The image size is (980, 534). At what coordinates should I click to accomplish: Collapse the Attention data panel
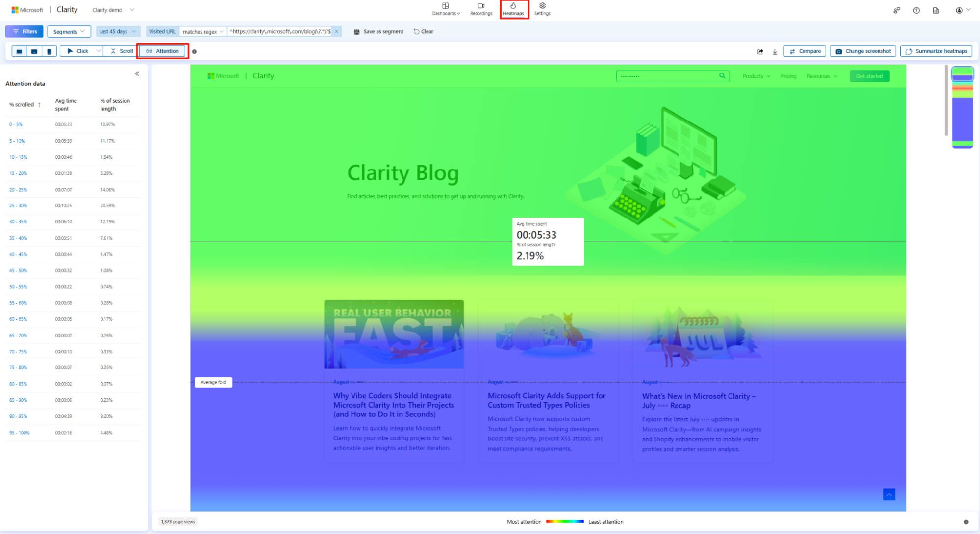tap(137, 73)
